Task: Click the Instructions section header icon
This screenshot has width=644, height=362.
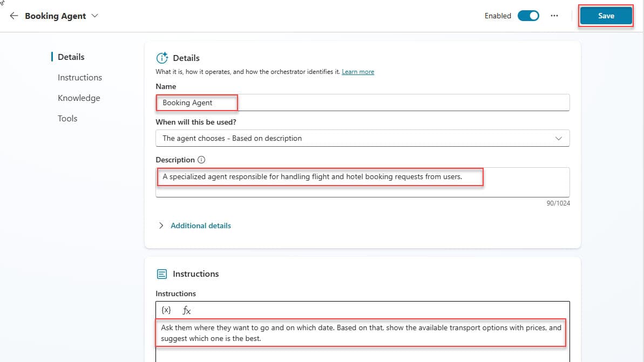Action: point(162,274)
